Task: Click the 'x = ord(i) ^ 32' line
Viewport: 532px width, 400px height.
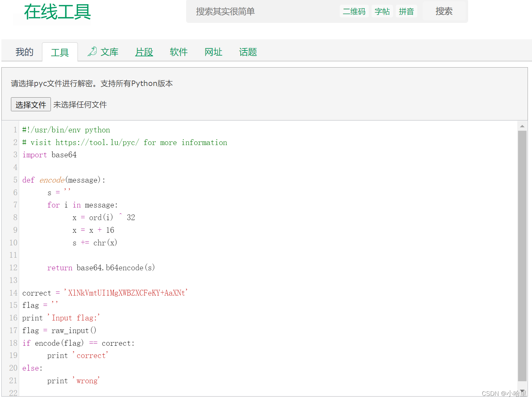Action: [x=104, y=218]
